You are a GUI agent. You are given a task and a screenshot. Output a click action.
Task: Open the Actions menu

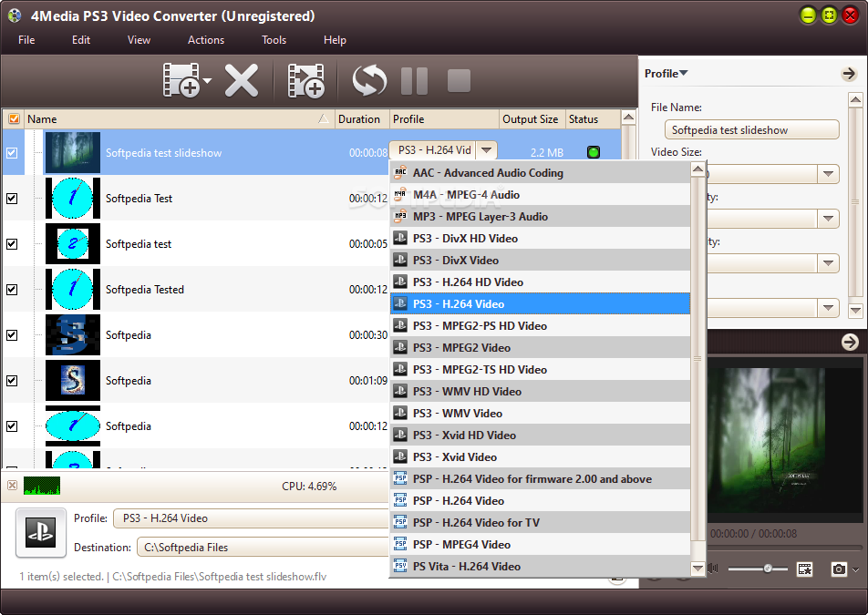[206, 40]
